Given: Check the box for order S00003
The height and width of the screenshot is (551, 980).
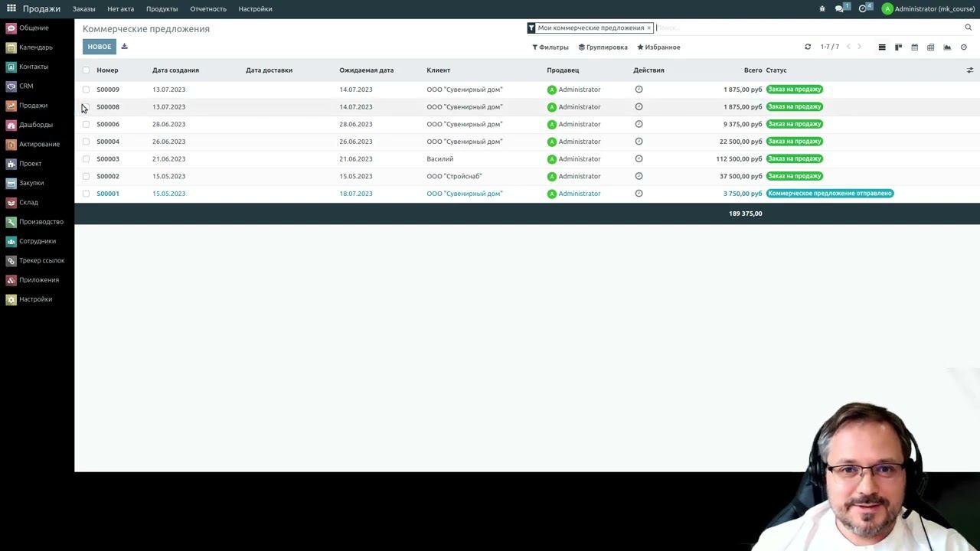Looking at the screenshot, I should [x=86, y=158].
